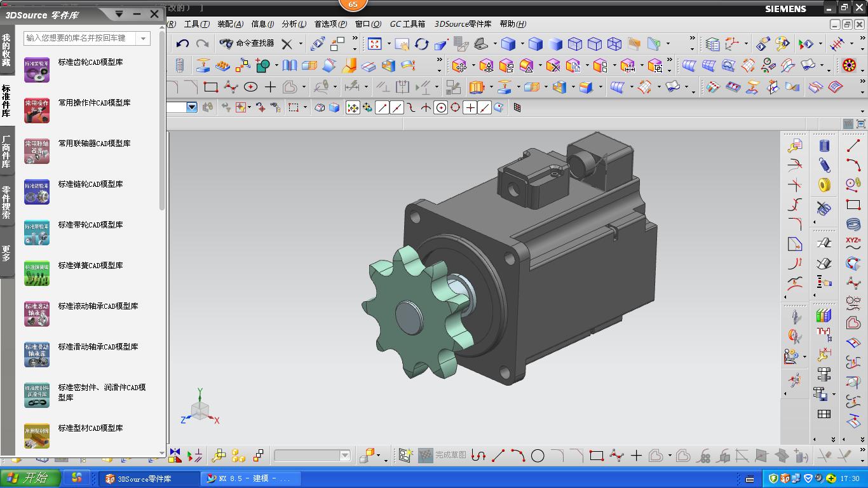Open the 工具(T) menu
The height and width of the screenshot is (488, 868).
196,24
